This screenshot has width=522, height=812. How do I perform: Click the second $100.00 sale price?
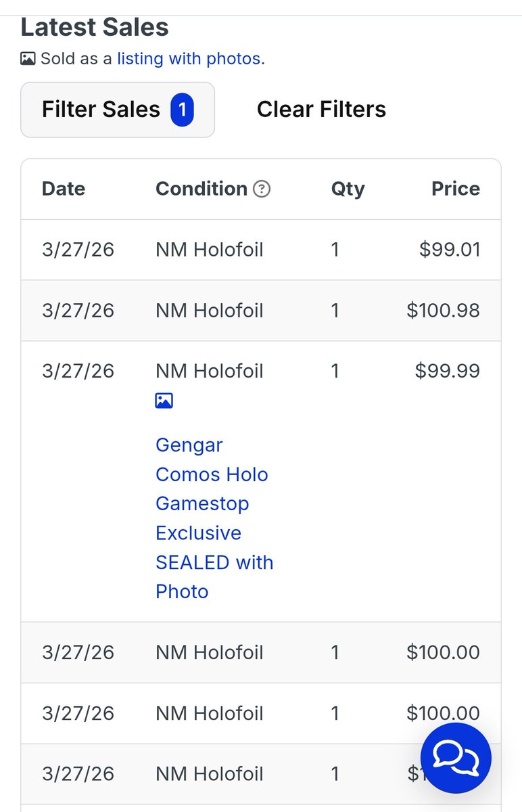tap(444, 713)
